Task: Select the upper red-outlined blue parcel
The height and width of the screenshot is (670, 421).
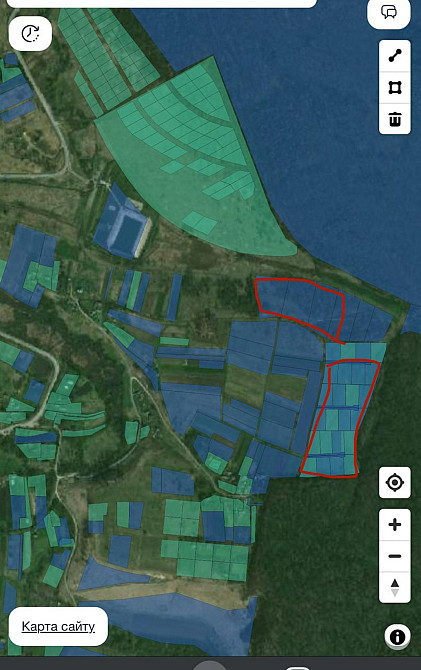Action: click(x=299, y=306)
